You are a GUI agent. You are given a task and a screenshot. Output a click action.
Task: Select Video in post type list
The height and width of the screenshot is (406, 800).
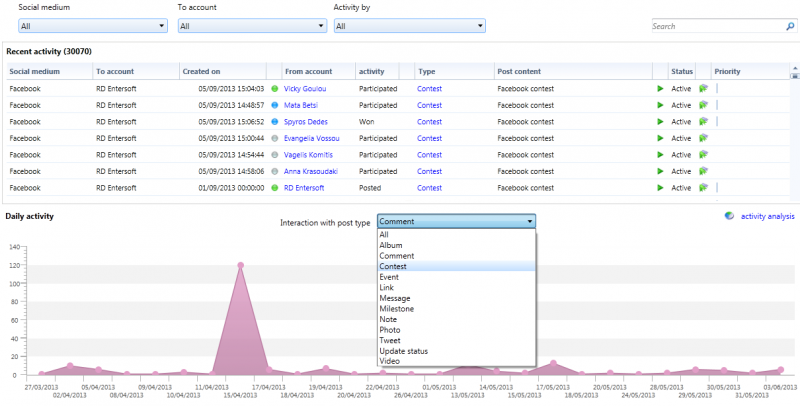click(x=457, y=361)
